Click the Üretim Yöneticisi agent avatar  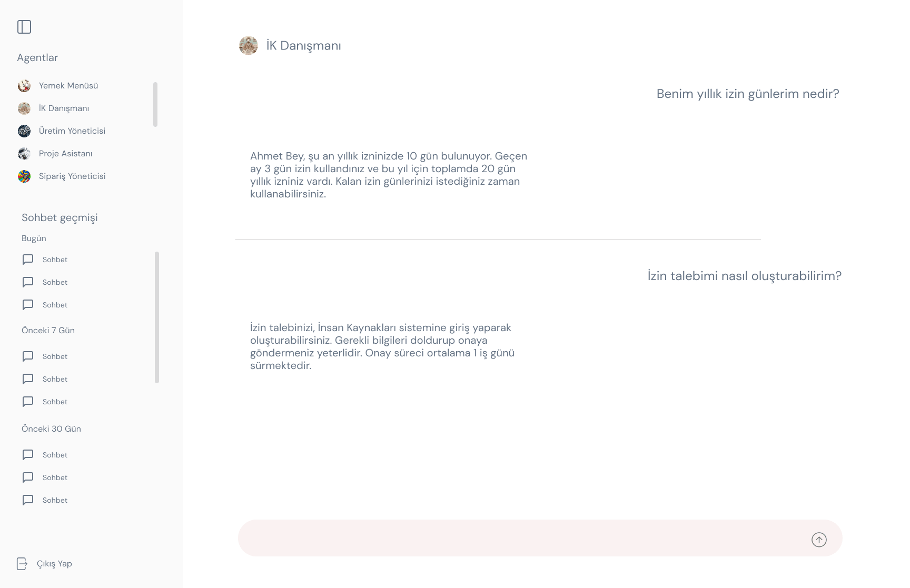tap(24, 131)
